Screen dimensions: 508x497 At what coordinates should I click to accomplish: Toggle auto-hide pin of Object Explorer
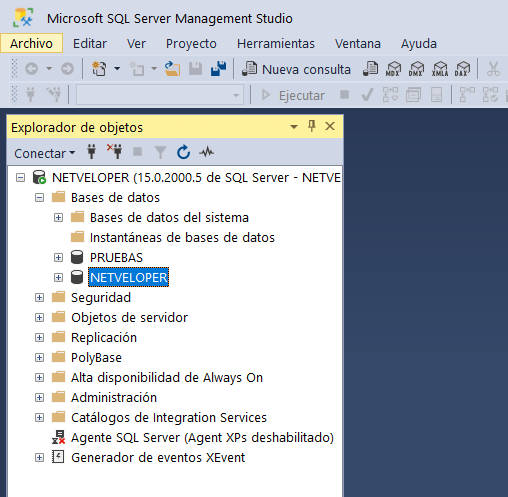[312, 126]
